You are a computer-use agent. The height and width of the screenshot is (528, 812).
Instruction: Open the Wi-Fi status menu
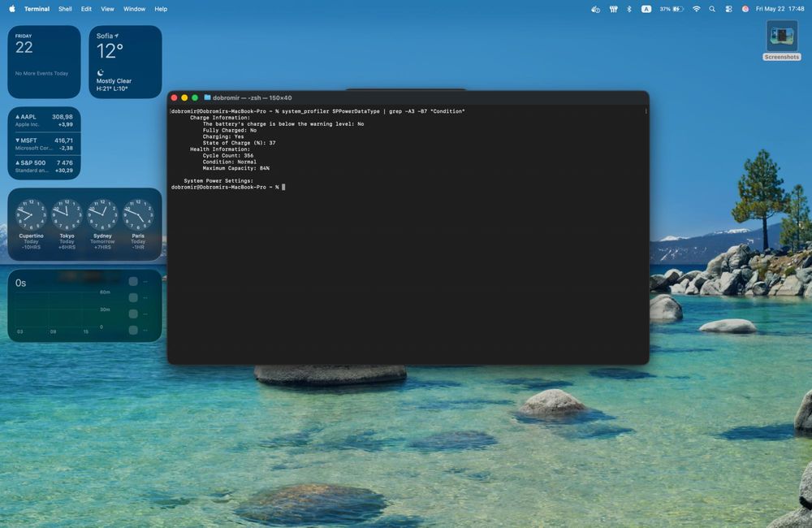click(x=697, y=9)
